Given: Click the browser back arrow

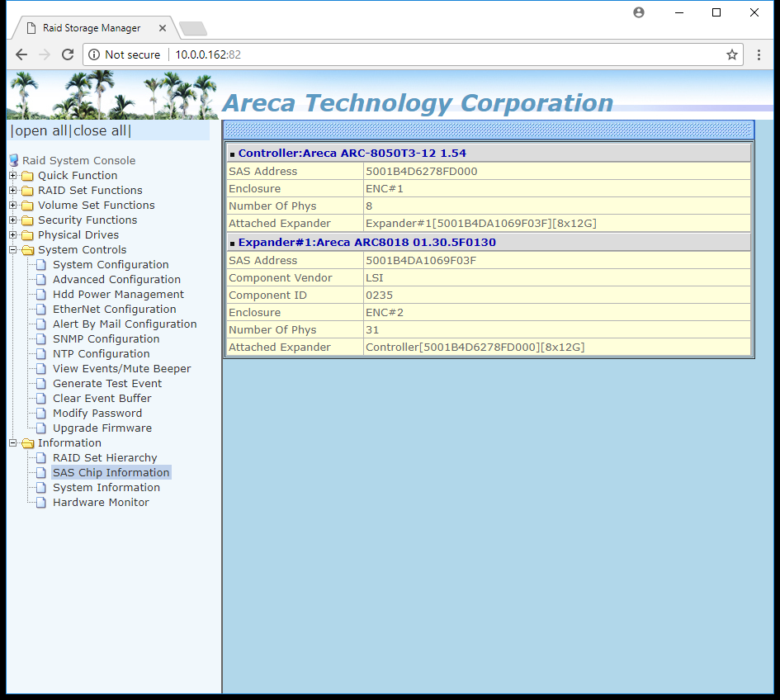Looking at the screenshot, I should point(21,54).
